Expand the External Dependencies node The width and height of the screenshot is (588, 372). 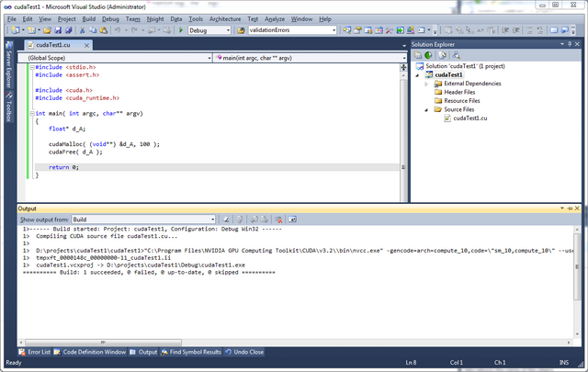coord(426,84)
